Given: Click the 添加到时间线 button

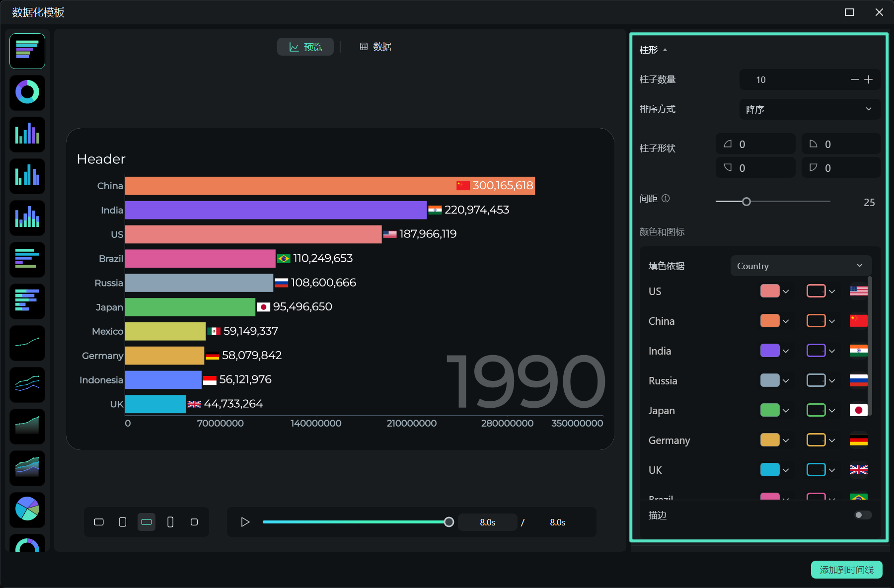Looking at the screenshot, I should tap(846, 570).
